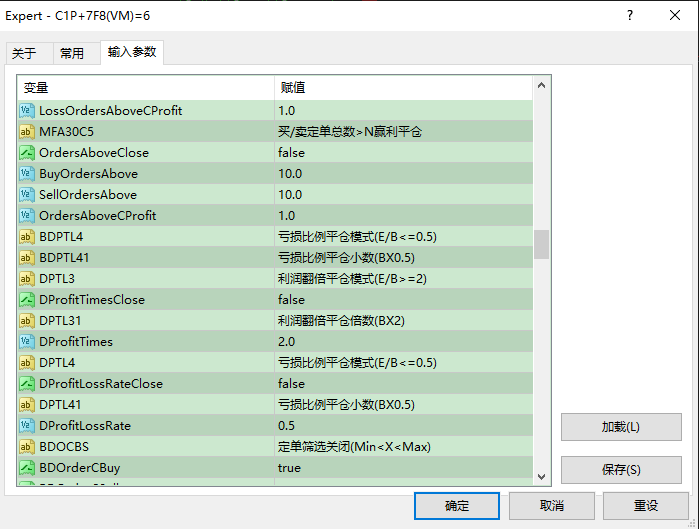Screen dimensions: 699x529
Task: Select the DProfitLossRateClose variable name
Action: coord(101,383)
